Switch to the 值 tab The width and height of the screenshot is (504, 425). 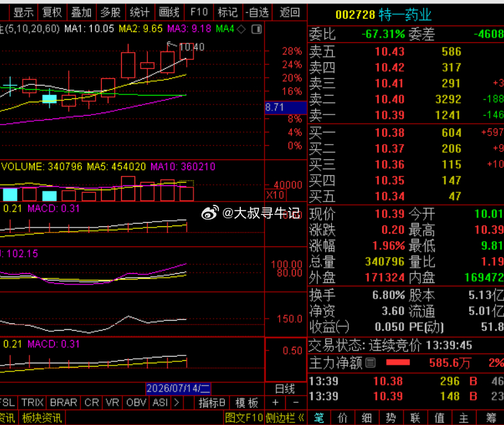coord(439,418)
